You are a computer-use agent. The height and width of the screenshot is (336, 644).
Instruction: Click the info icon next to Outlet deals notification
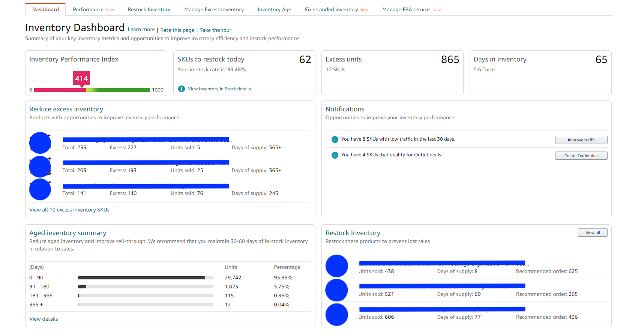point(335,155)
